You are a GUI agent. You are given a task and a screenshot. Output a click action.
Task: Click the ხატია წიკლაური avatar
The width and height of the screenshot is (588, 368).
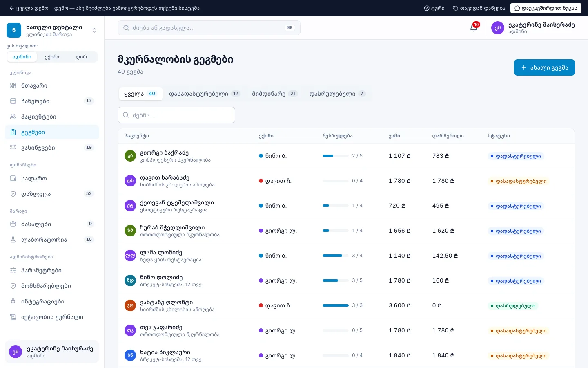click(x=130, y=355)
